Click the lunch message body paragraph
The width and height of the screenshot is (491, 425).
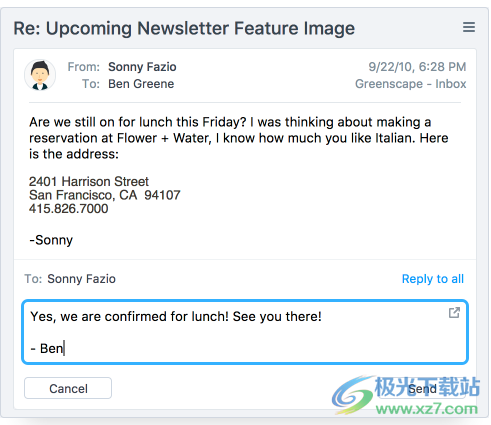[x=239, y=138]
